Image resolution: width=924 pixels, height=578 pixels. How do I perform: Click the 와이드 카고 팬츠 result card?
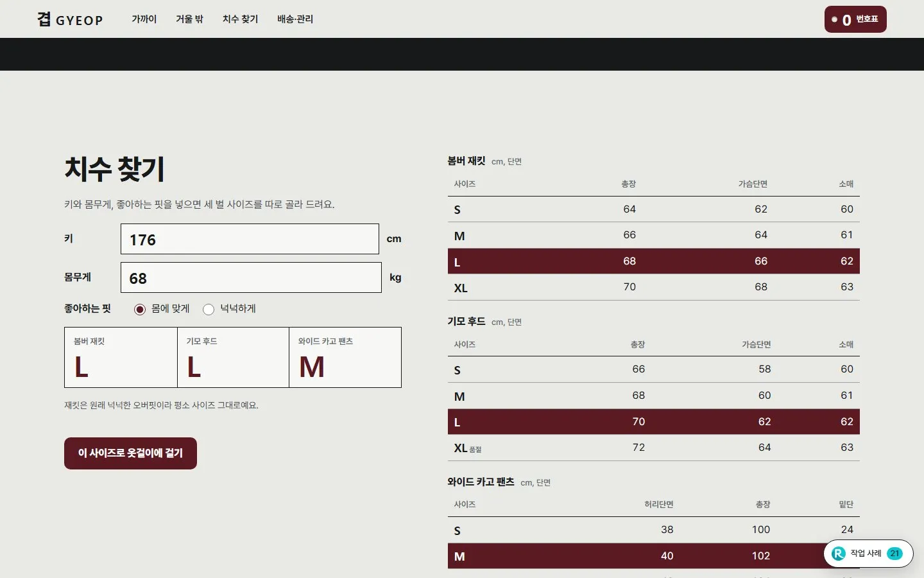[x=345, y=357]
